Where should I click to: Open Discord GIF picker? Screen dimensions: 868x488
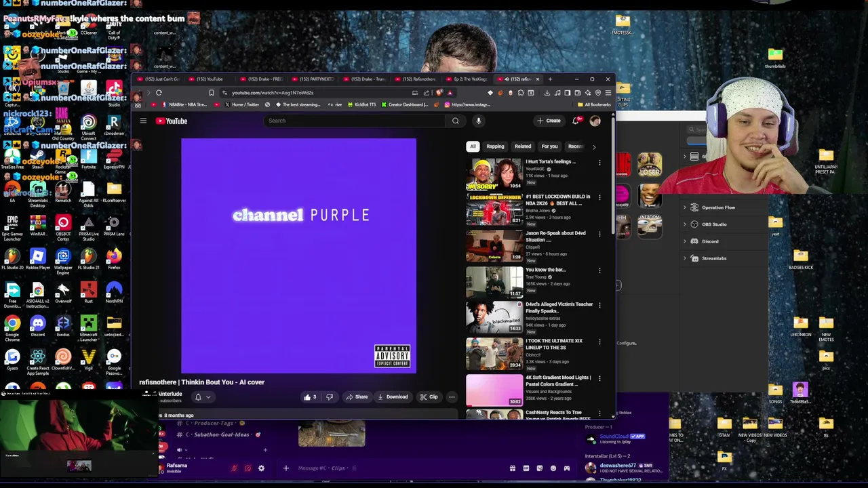pyautogui.click(x=526, y=468)
